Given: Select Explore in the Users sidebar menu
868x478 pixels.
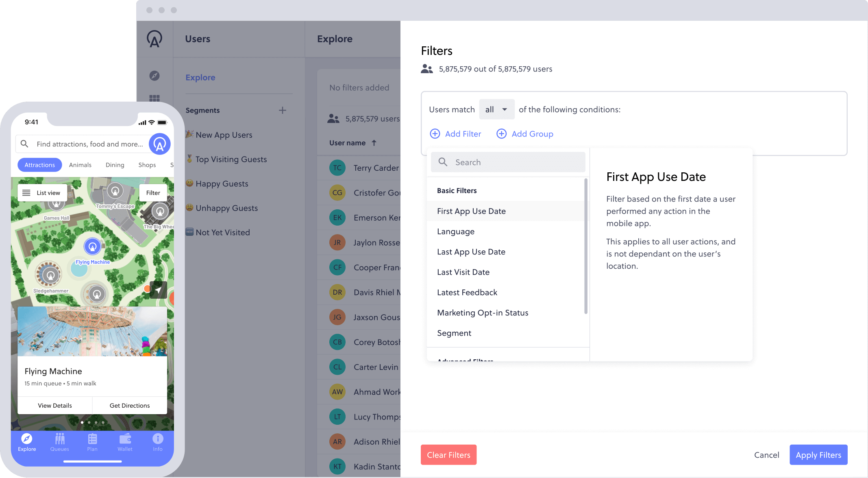Looking at the screenshot, I should 200,77.
